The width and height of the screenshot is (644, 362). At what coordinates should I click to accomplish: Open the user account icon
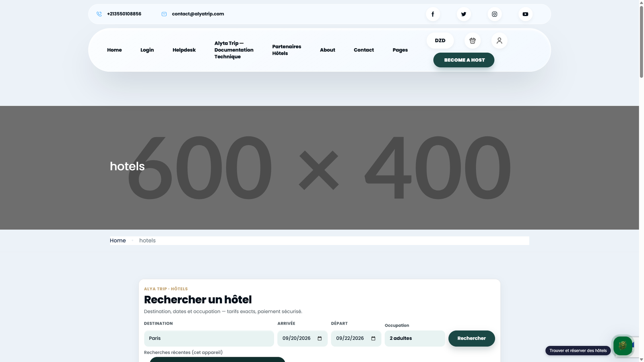click(499, 41)
